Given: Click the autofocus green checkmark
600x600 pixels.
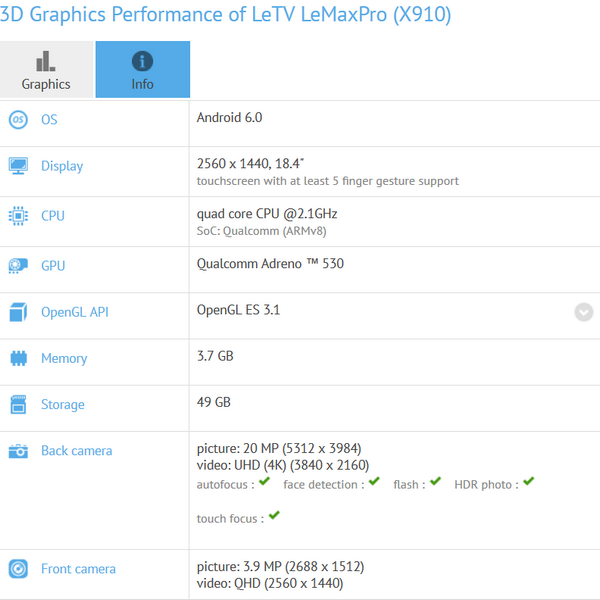Looking at the screenshot, I should pyautogui.click(x=264, y=482).
